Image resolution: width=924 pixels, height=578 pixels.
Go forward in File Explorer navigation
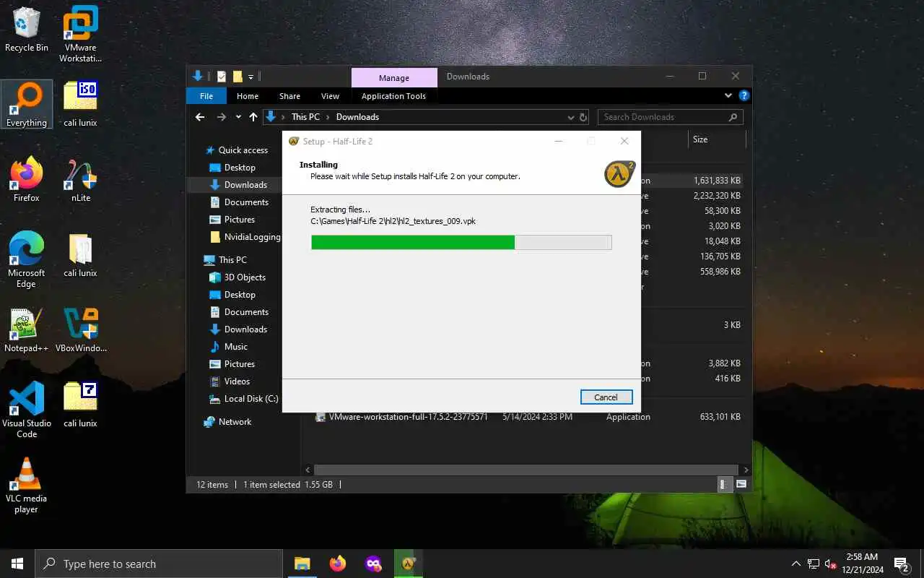coord(222,117)
